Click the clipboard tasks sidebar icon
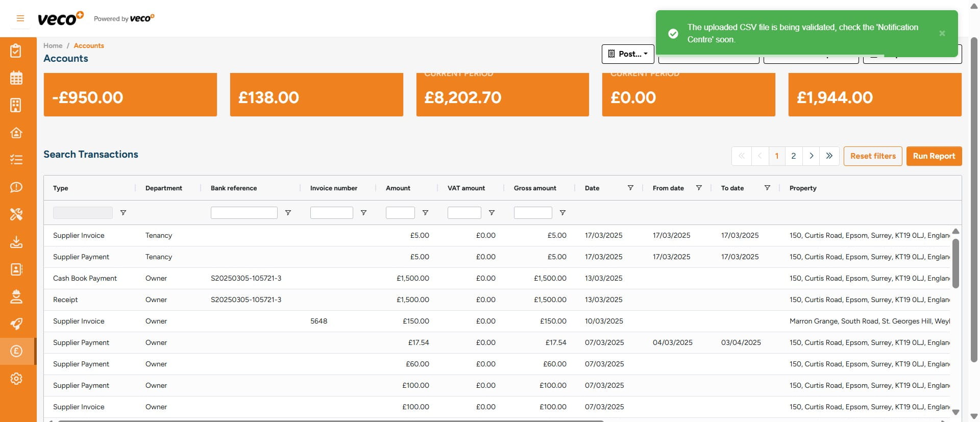The width and height of the screenshot is (980, 422). click(x=16, y=51)
